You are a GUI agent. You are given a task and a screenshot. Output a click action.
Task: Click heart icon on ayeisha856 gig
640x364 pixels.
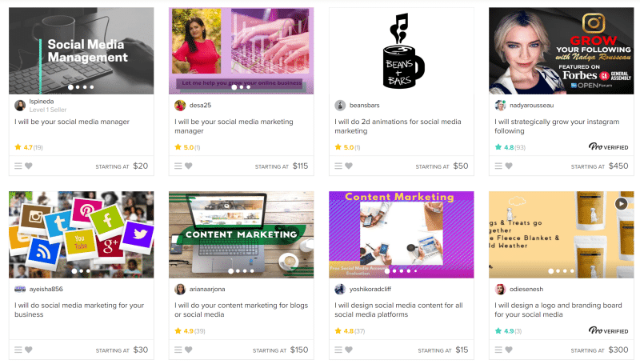tap(29, 350)
